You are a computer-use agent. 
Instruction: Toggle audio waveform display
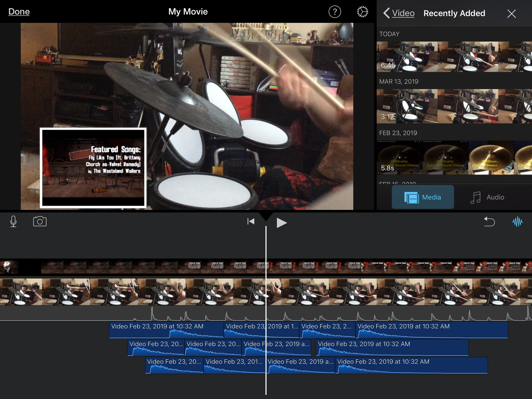click(x=517, y=222)
